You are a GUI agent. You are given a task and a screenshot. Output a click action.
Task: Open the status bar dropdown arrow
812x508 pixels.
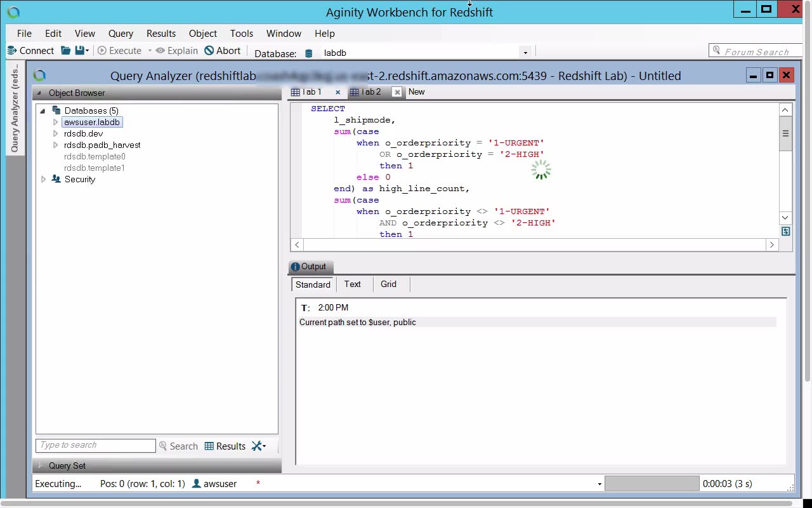(x=599, y=485)
